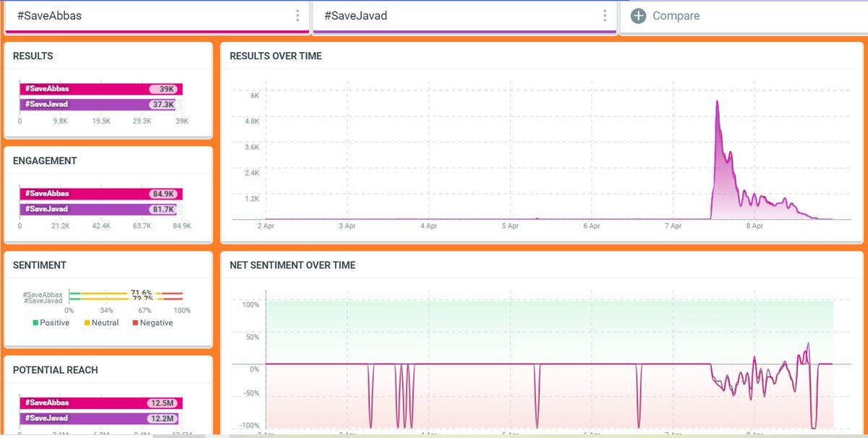Click the 84.9K value on Engagement bar
The width and height of the screenshot is (868, 438).
(x=163, y=194)
